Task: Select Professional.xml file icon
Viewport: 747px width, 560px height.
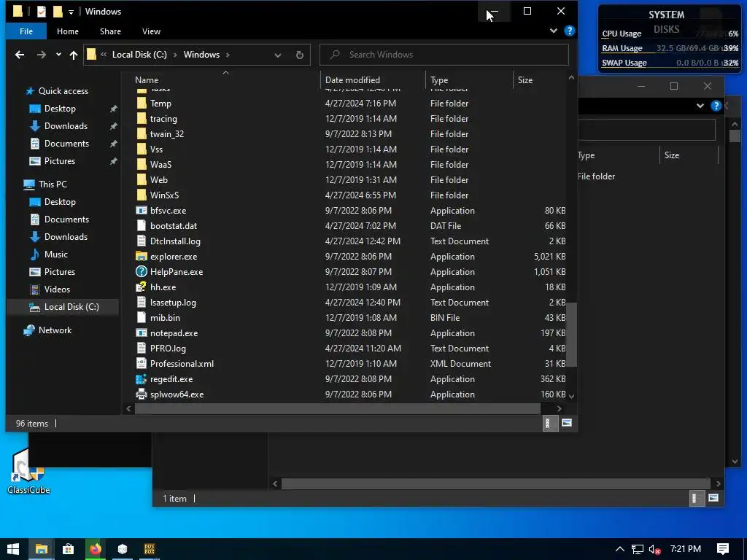Action: pyautogui.click(x=141, y=364)
